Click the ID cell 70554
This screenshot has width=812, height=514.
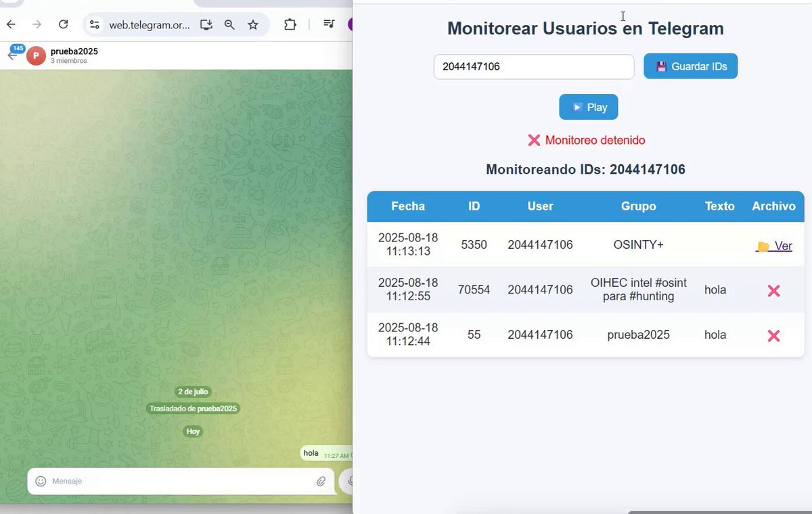coord(474,289)
